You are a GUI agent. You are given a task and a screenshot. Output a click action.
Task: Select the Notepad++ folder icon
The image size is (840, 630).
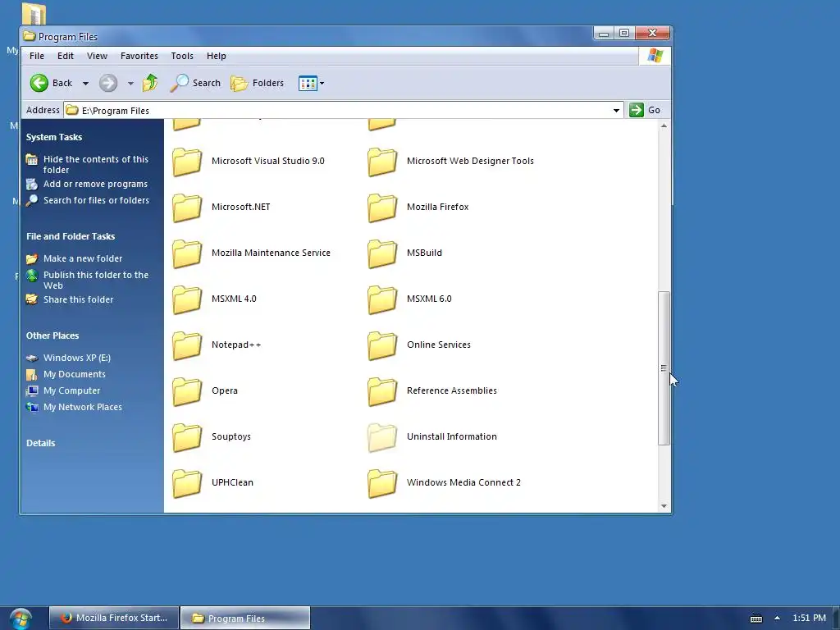point(187,345)
